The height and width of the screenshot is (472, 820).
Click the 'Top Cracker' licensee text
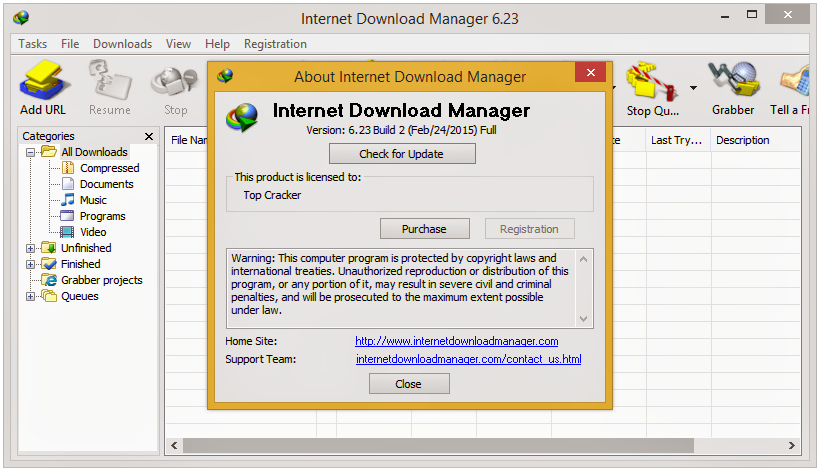coord(272,195)
